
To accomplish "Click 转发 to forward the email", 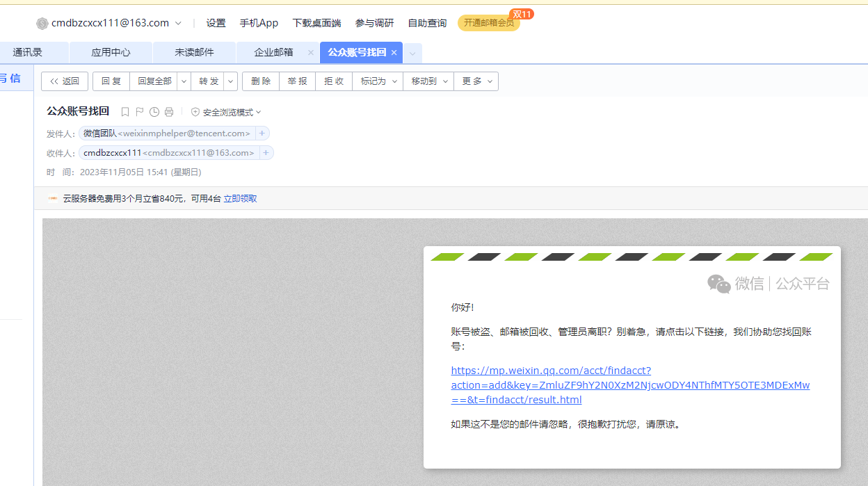I will pos(208,81).
